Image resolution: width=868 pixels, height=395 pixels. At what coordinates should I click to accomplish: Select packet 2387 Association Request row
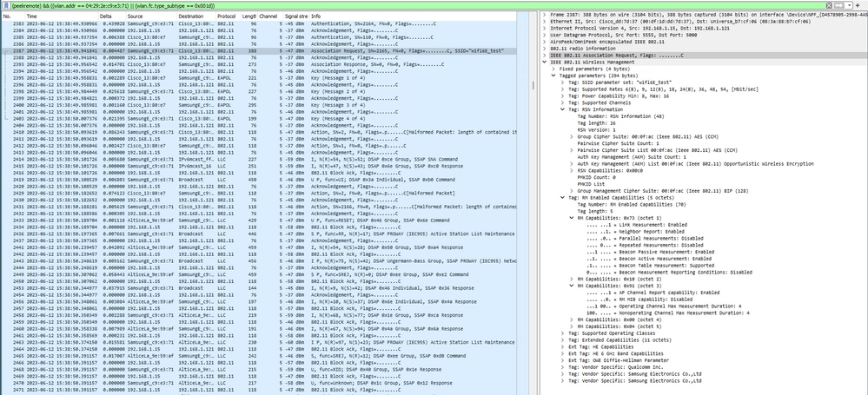pyautogui.click(x=259, y=50)
